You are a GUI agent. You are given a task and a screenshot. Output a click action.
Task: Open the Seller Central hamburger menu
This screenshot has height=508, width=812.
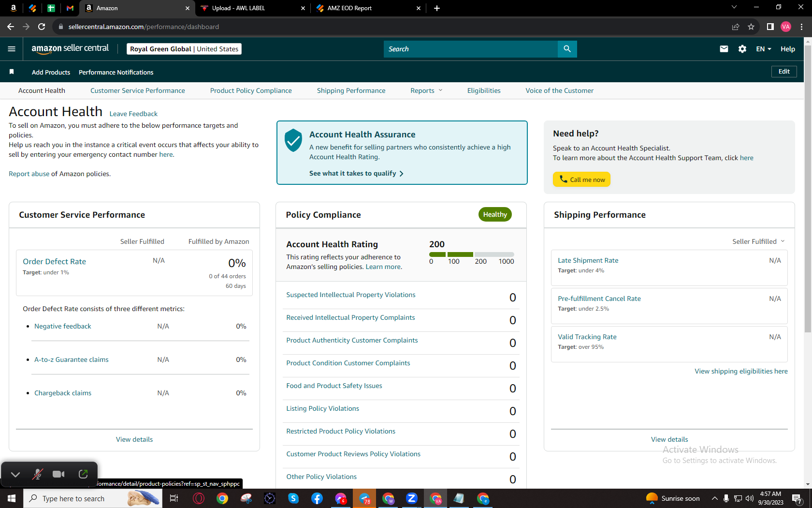click(x=12, y=49)
